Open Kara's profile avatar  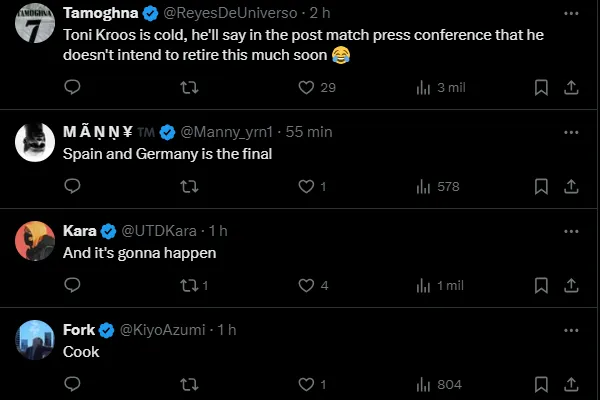(35, 241)
